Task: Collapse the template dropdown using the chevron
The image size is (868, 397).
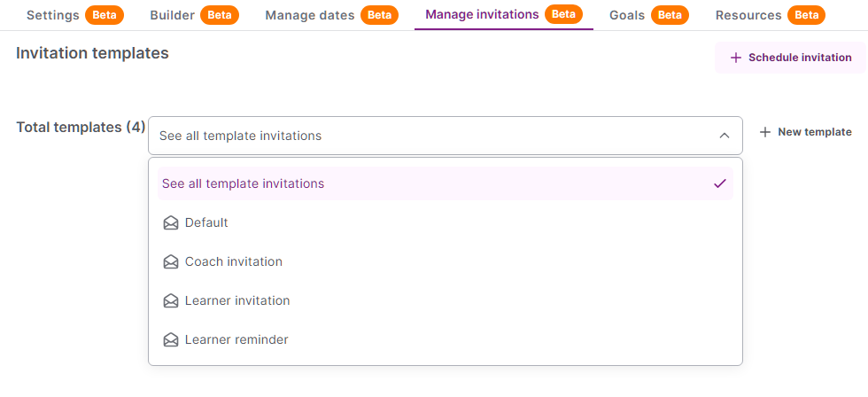Action: (x=724, y=136)
